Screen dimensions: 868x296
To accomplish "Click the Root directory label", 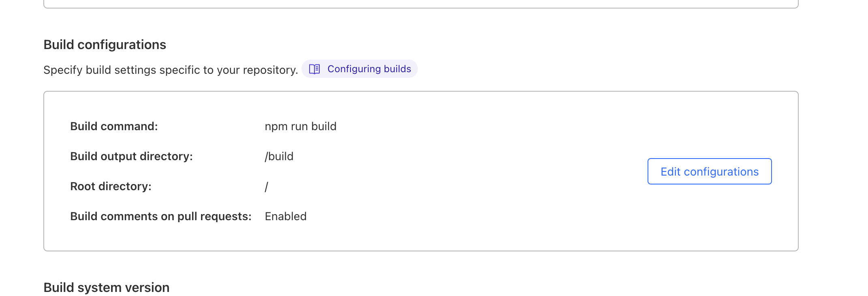I will click(111, 187).
